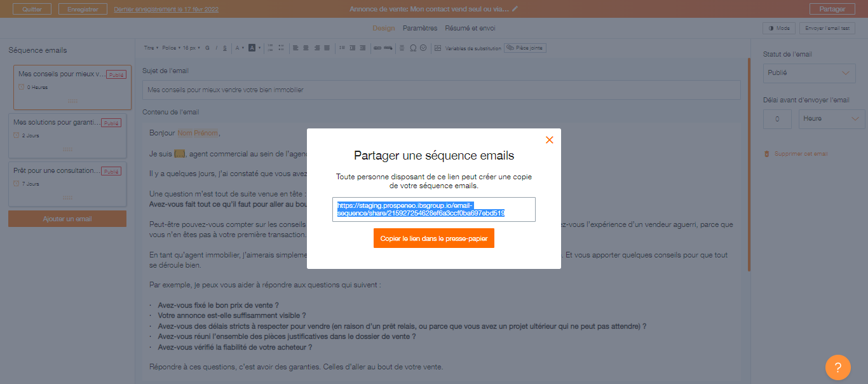Insert an image

tap(438, 48)
